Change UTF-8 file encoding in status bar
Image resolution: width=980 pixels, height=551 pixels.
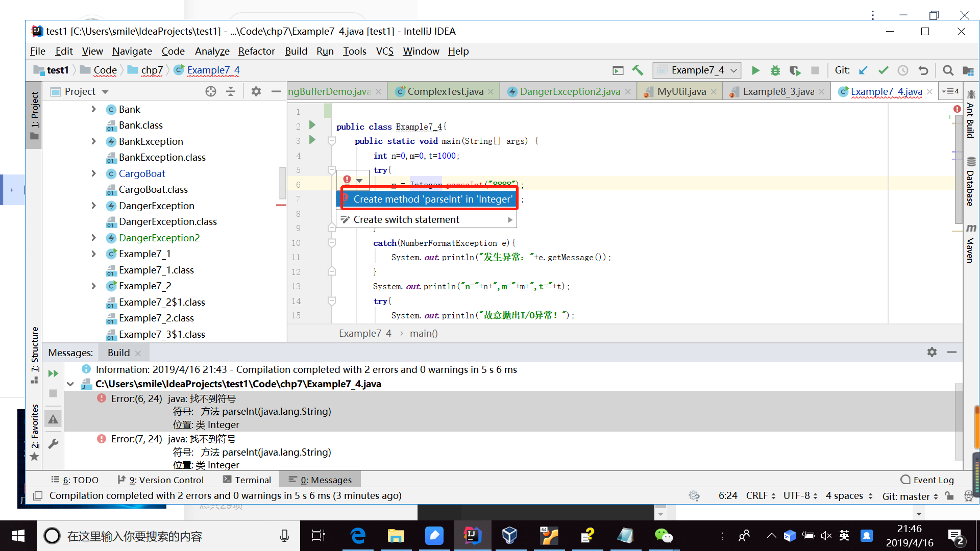point(800,496)
